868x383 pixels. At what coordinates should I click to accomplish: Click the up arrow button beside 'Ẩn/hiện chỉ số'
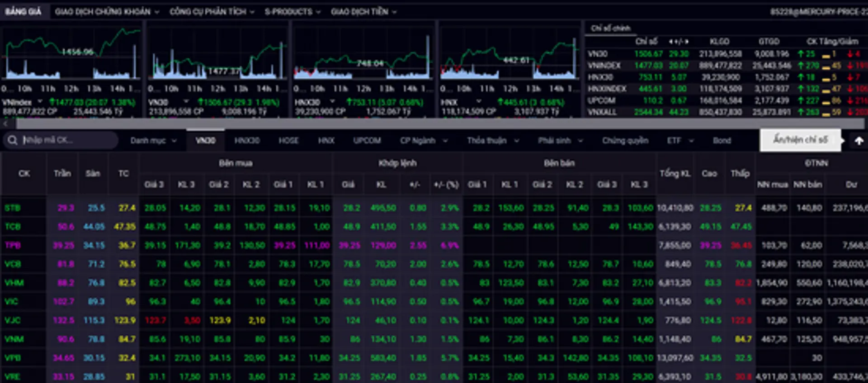(x=859, y=140)
